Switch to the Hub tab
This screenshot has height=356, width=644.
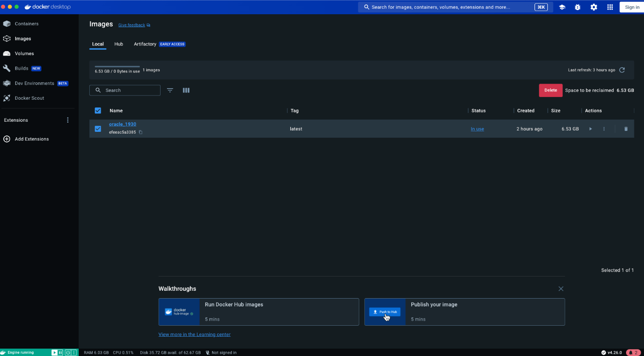[x=119, y=44]
